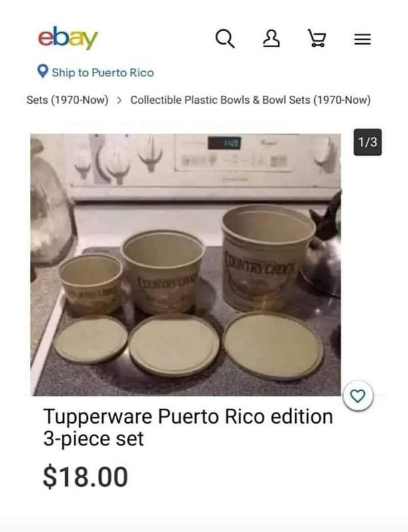Screen dimensions: 408x532
Task: Go to the Sets (1970-Now) breadcrumb
Action: point(67,100)
